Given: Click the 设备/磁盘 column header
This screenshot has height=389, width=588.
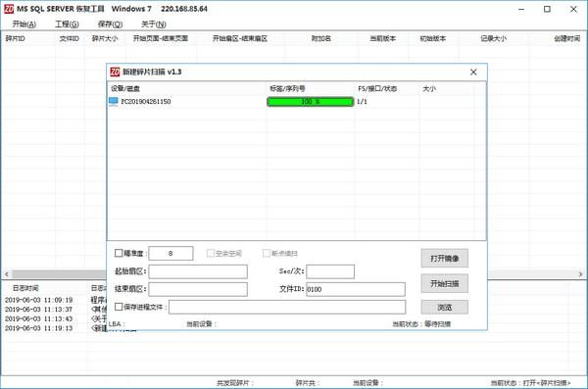Looking at the screenshot, I should [x=125, y=88].
